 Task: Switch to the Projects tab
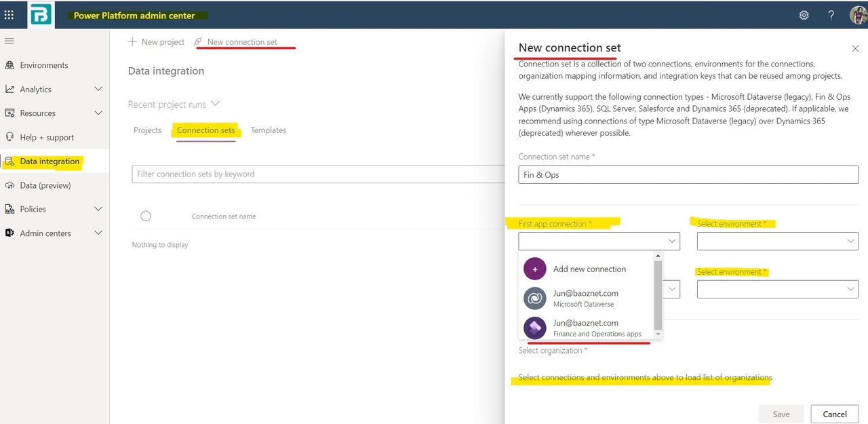(147, 130)
